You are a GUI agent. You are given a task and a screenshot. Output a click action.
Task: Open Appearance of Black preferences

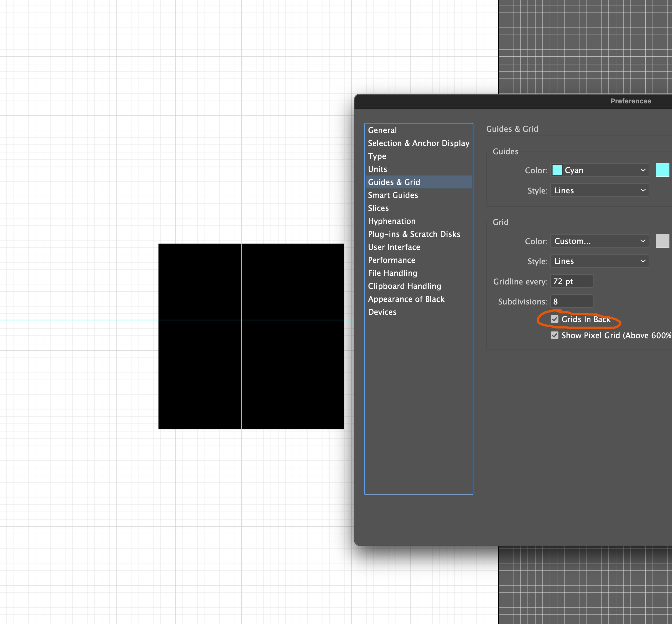[406, 299]
